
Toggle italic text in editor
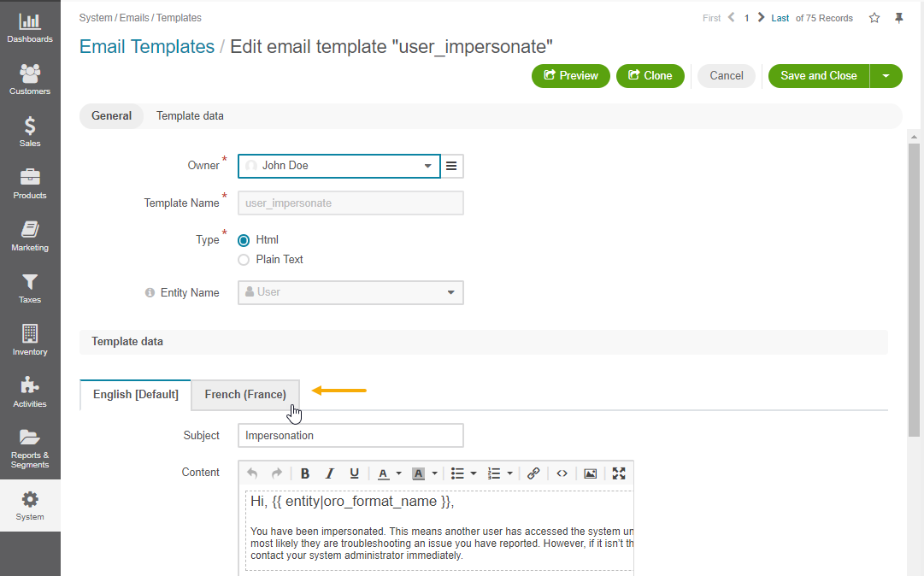tap(329, 473)
